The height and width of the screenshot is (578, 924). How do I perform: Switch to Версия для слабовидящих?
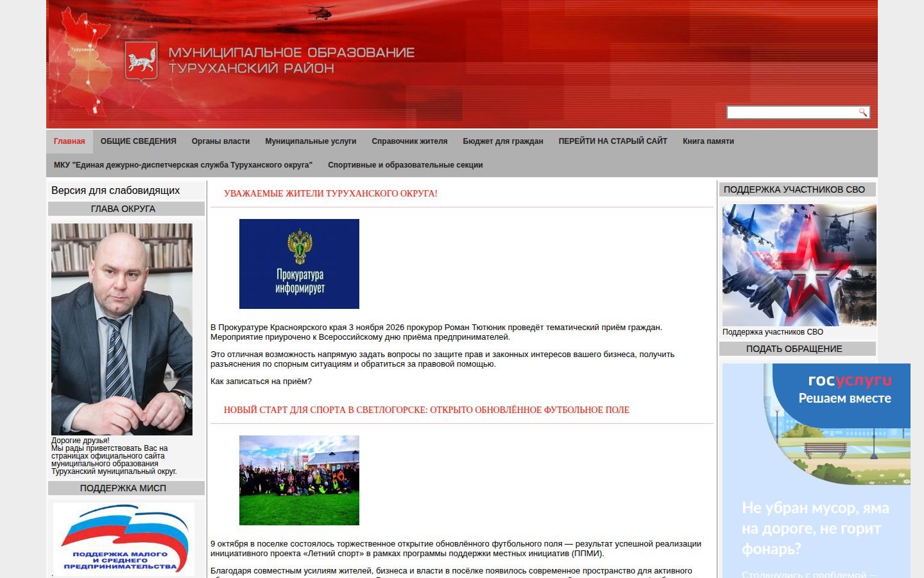coord(116,191)
